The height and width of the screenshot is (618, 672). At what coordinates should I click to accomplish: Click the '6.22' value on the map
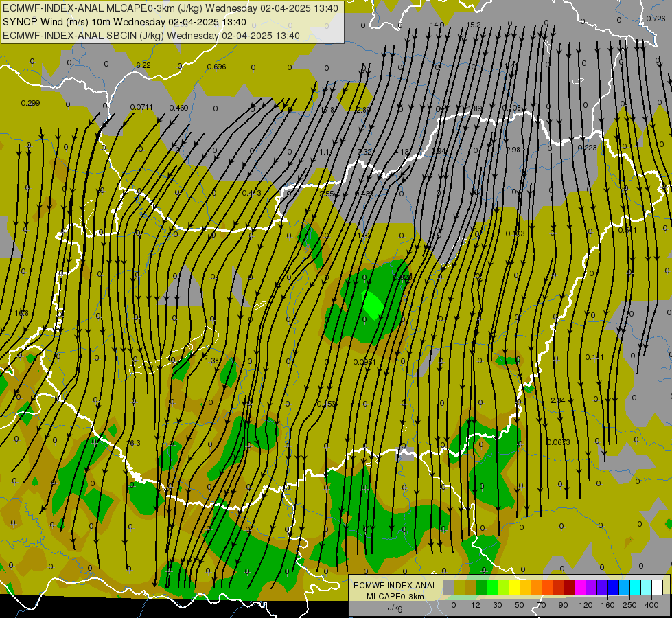[x=143, y=65]
